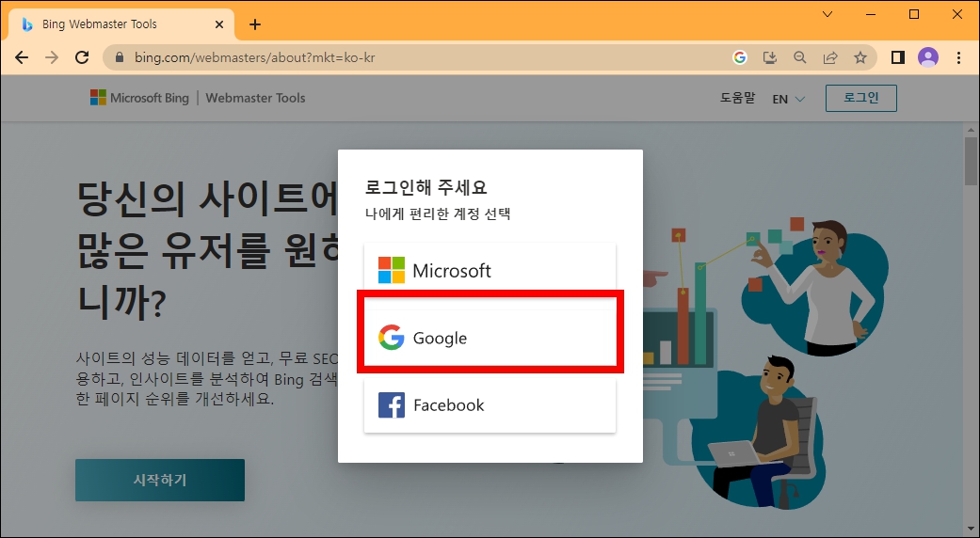Viewport: 980px width, 538px height.
Task: Click the 로그인 button in the header
Action: [860, 98]
